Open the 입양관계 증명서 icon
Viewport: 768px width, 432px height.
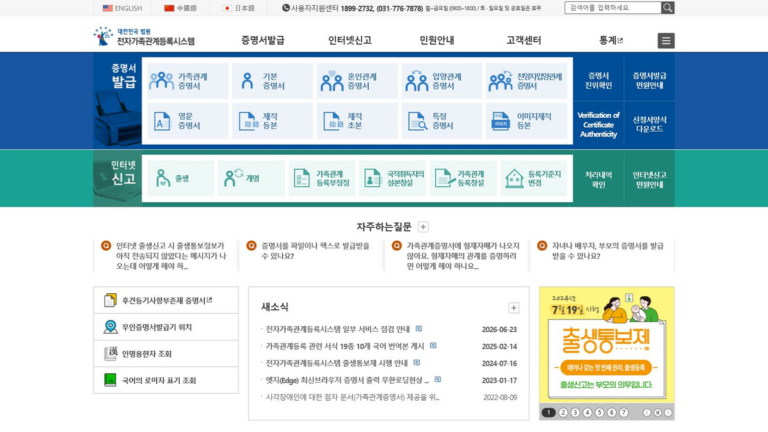[x=416, y=81]
